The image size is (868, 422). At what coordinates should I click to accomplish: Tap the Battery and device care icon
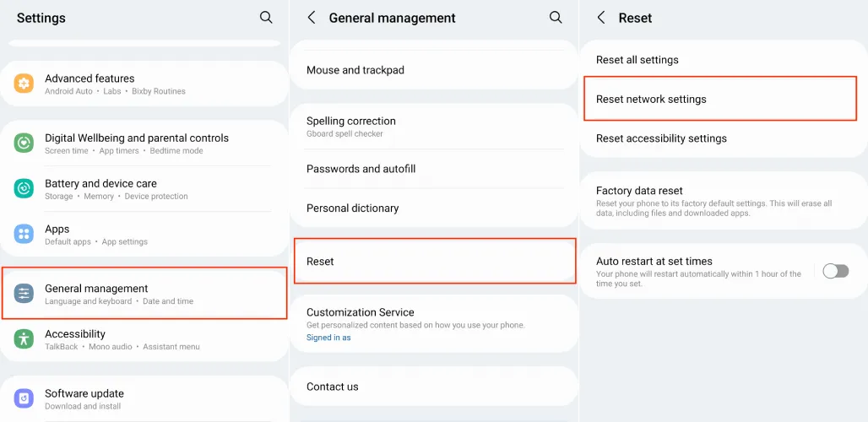click(24, 188)
